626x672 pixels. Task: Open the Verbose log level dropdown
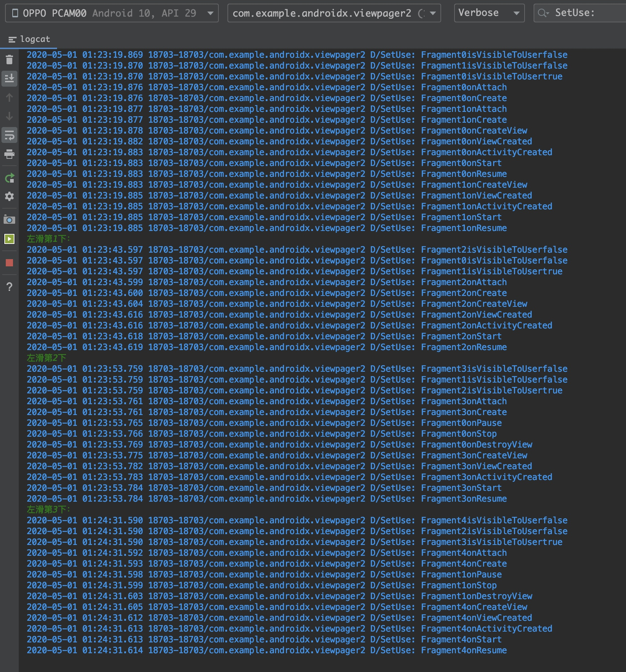point(489,13)
